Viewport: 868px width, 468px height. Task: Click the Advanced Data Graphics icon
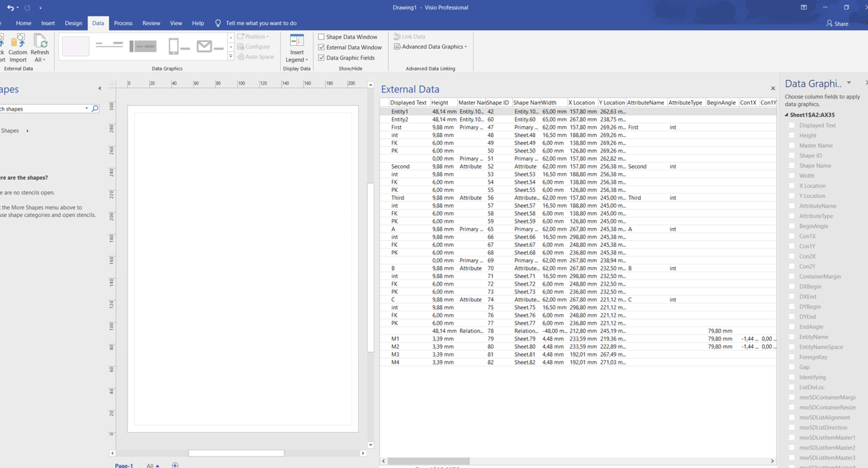pos(397,47)
